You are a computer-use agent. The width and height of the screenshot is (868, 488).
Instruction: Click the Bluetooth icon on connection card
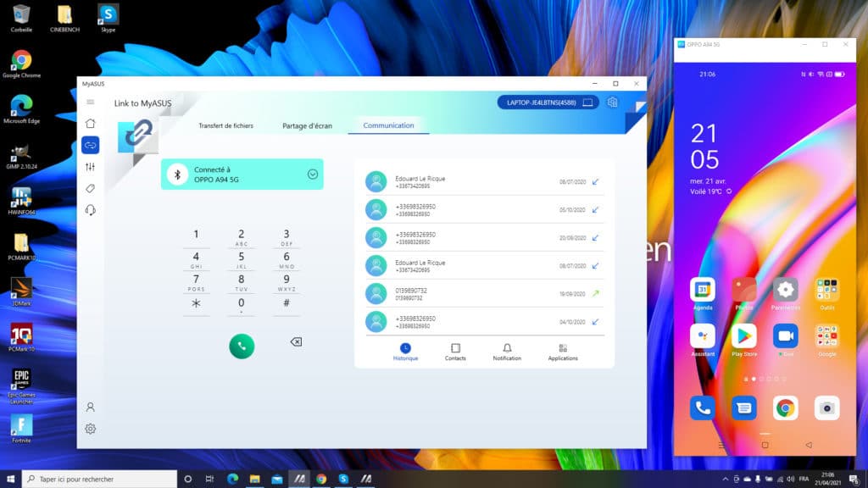pos(178,175)
